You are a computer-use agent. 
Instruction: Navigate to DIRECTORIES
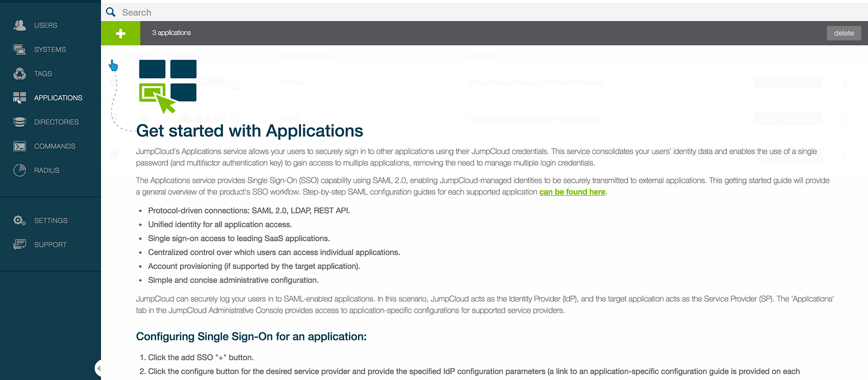[x=56, y=122]
